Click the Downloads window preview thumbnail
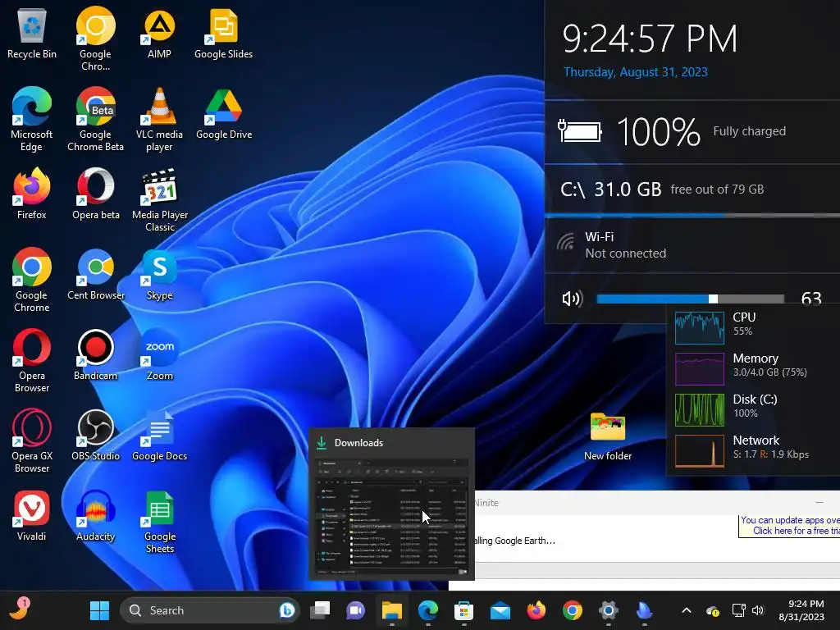The width and height of the screenshot is (840, 630). (x=391, y=518)
